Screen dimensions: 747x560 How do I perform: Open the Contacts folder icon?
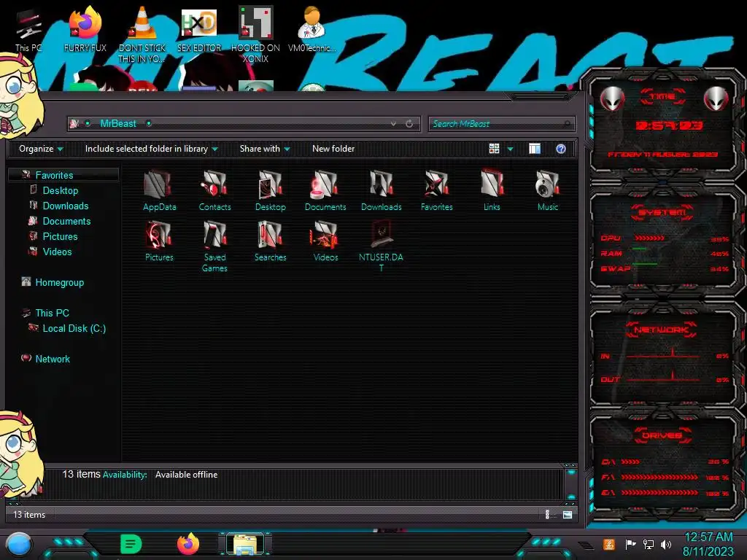214,190
